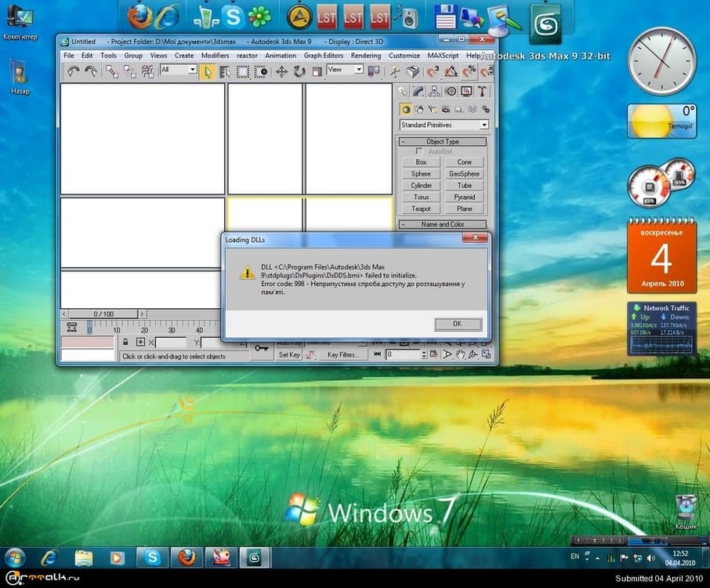This screenshot has width=710, height=588.
Task: Collapse the Object Type rollout
Action: click(443, 142)
